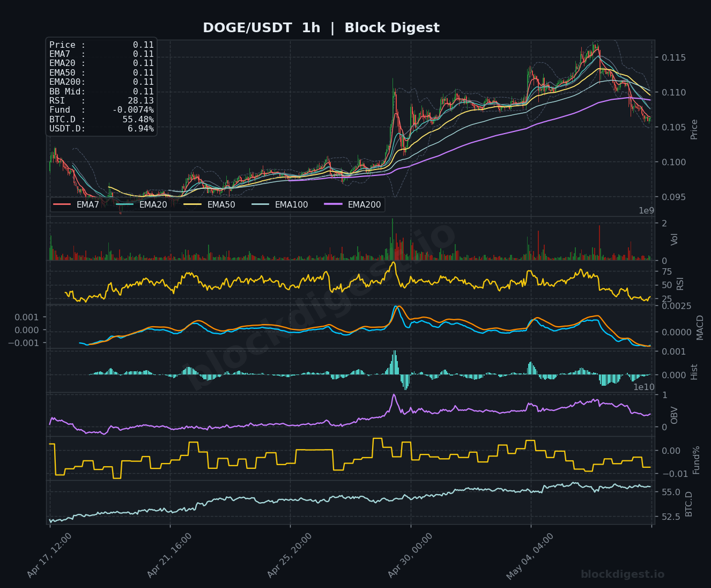
Task: Click the BB Mid row in info box
Action: point(101,91)
